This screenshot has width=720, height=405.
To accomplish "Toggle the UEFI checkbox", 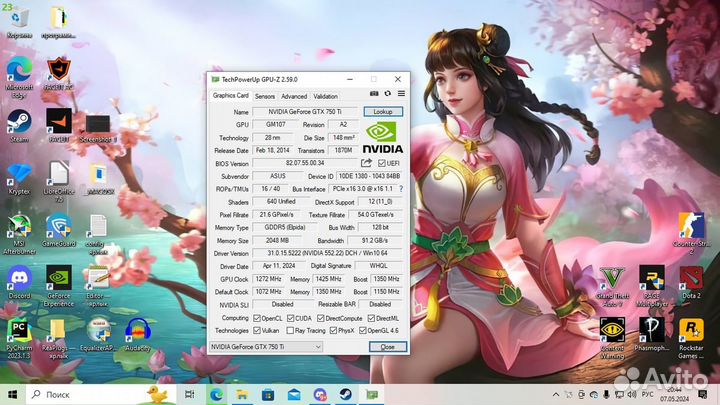I will pyautogui.click(x=382, y=163).
